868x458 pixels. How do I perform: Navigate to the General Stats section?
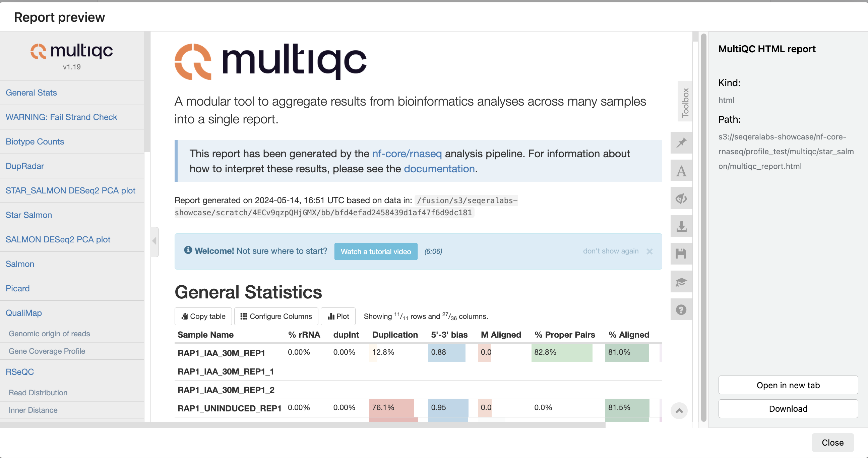click(x=31, y=92)
